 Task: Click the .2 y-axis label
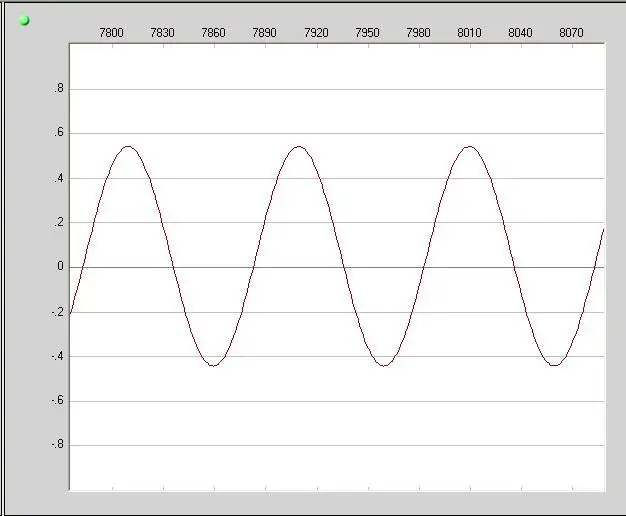pos(59,222)
